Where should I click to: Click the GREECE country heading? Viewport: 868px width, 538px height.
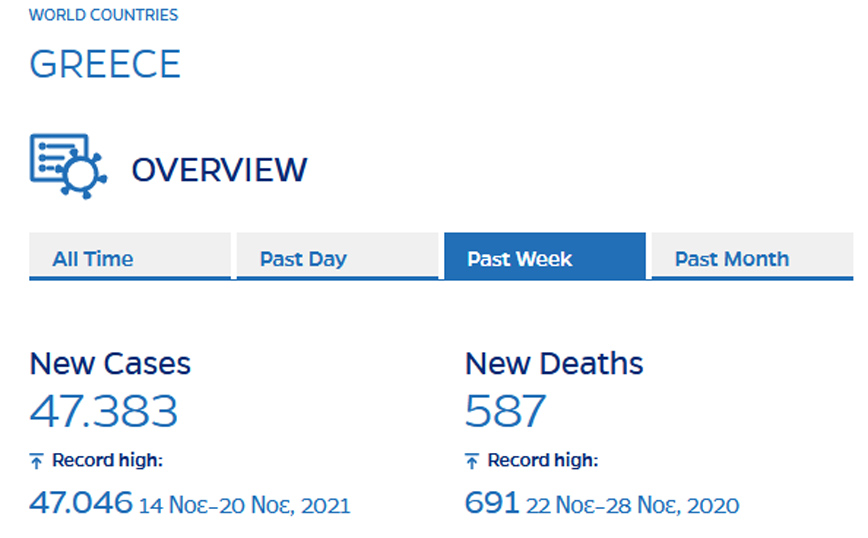click(105, 65)
